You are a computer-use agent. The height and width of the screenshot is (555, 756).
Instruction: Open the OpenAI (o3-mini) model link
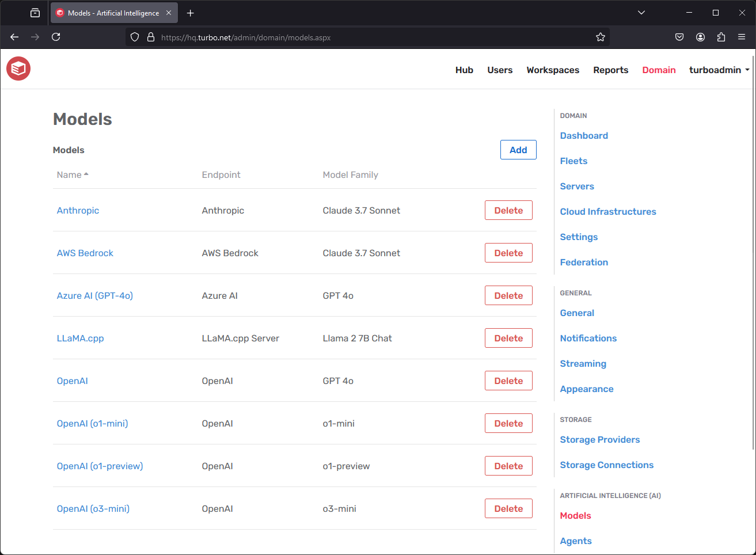click(93, 509)
